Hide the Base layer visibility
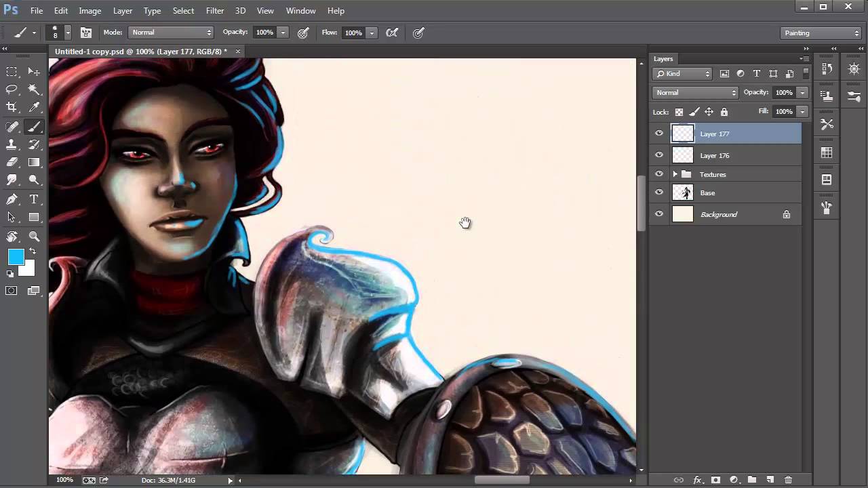The image size is (868, 488). (x=659, y=192)
